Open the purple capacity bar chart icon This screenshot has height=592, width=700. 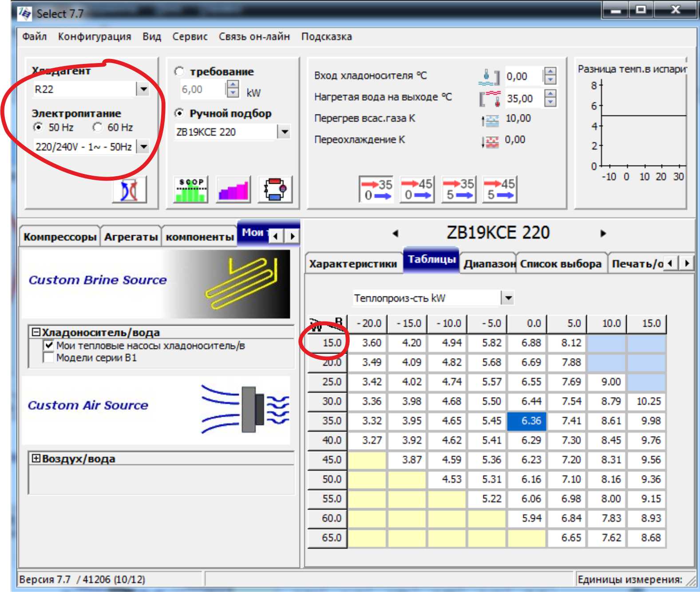tap(233, 189)
